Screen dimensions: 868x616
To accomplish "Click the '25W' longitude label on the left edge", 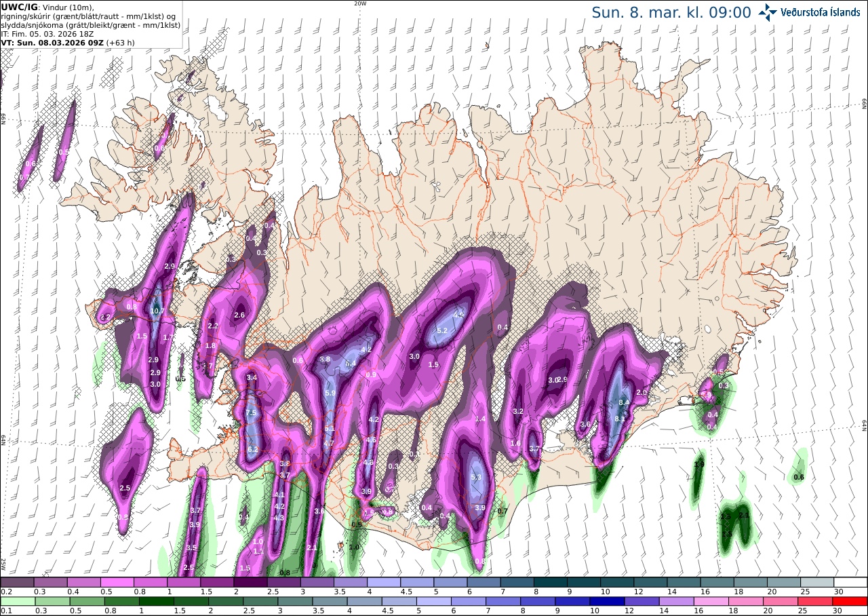I will tap(3, 564).
